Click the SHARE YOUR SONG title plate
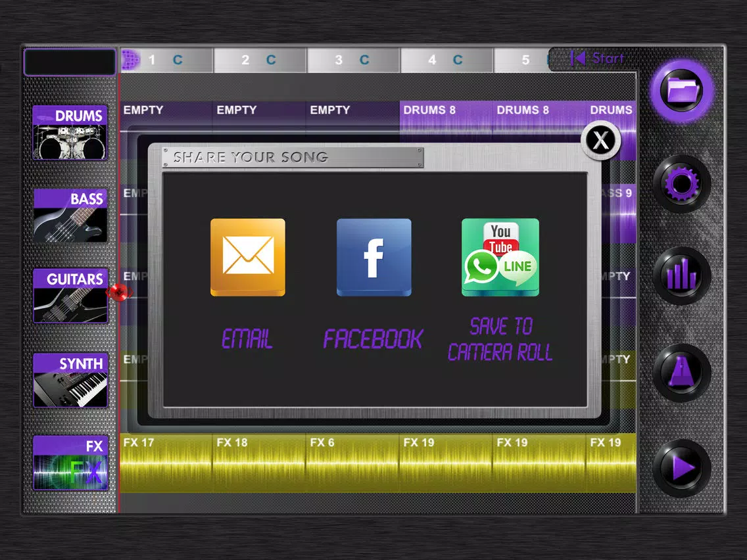Screen dimensions: 747x560 tap(293, 157)
